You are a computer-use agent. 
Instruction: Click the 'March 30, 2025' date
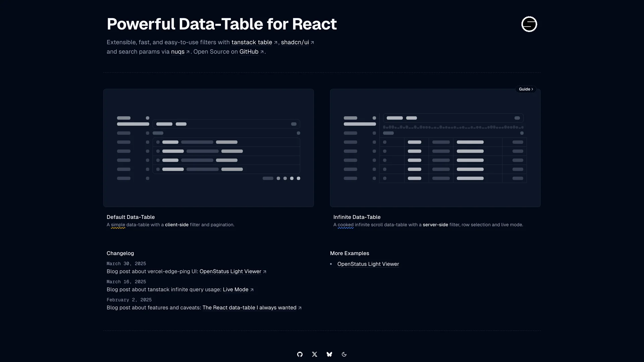pos(126,264)
